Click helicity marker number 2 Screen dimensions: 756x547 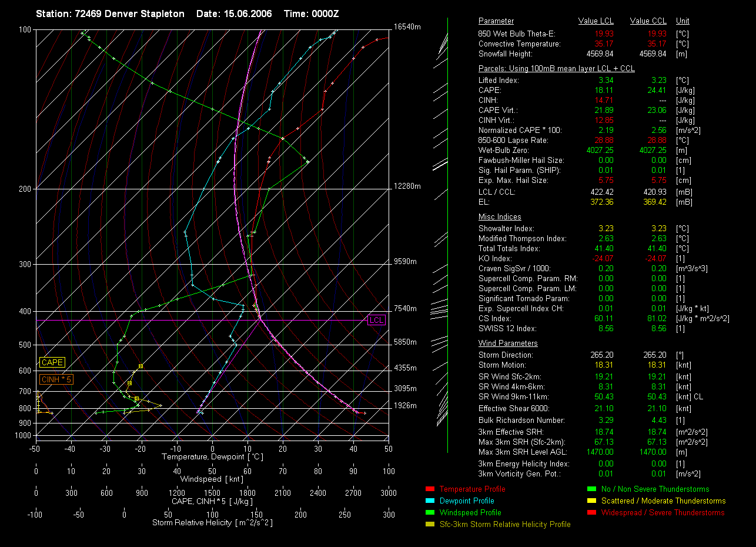click(129, 383)
